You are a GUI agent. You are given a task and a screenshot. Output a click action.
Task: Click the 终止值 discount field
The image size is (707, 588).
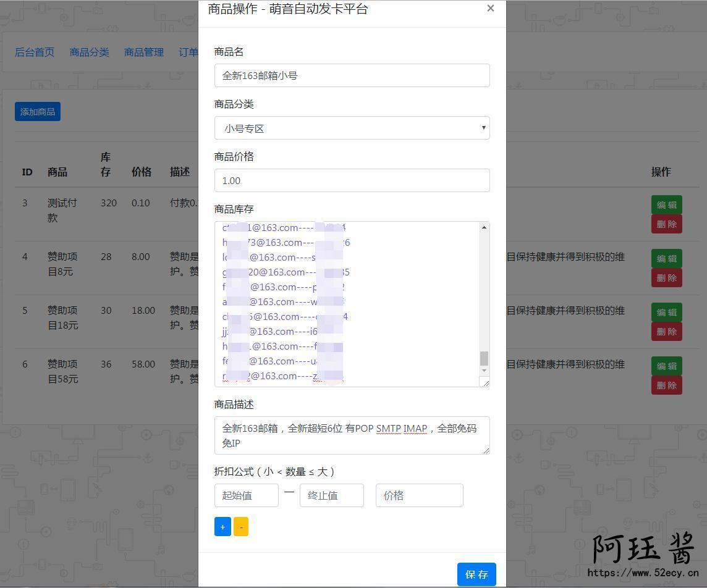pos(331,495)
